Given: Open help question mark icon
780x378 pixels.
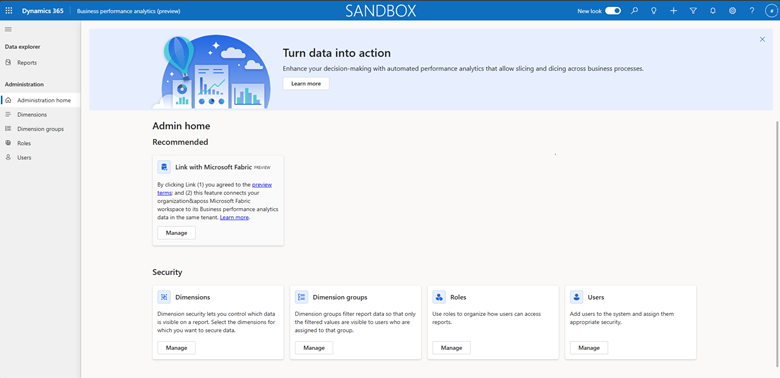Looking at the screenshot, I should pyautogui.click(x=752, y=10).
